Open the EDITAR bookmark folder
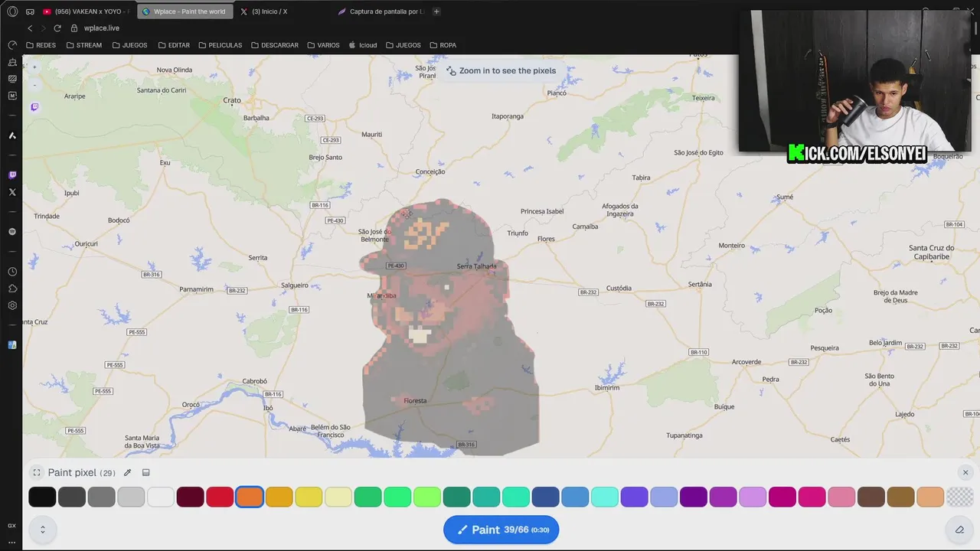 coord(174,45)
